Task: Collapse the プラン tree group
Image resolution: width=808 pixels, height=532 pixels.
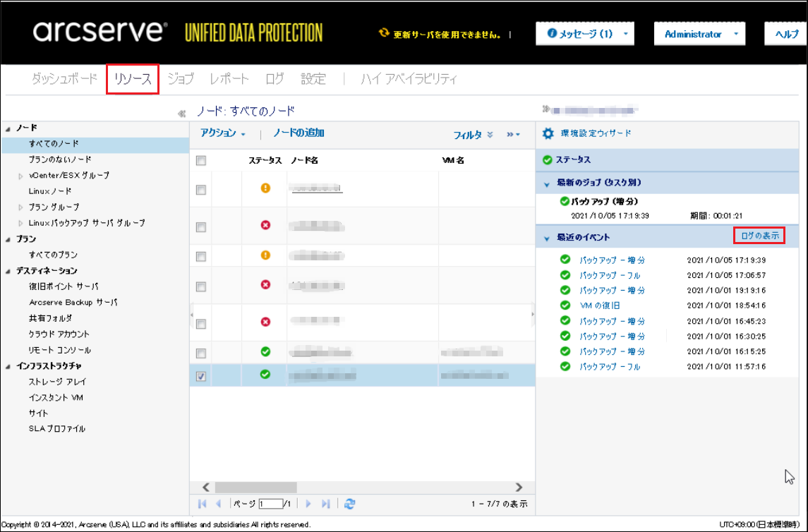Action: pyautogui.click(x=8, y=239)
